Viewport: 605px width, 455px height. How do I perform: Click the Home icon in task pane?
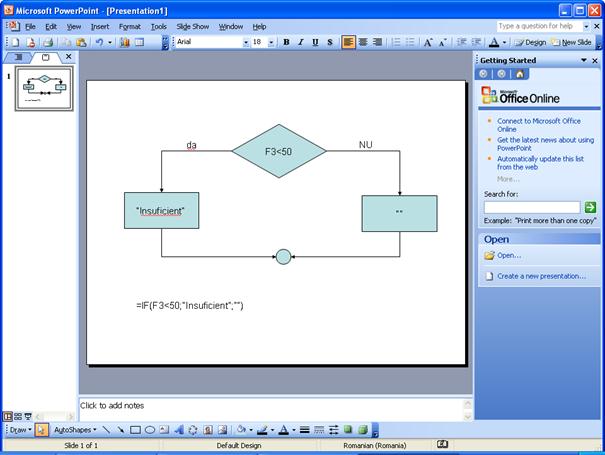520,74
